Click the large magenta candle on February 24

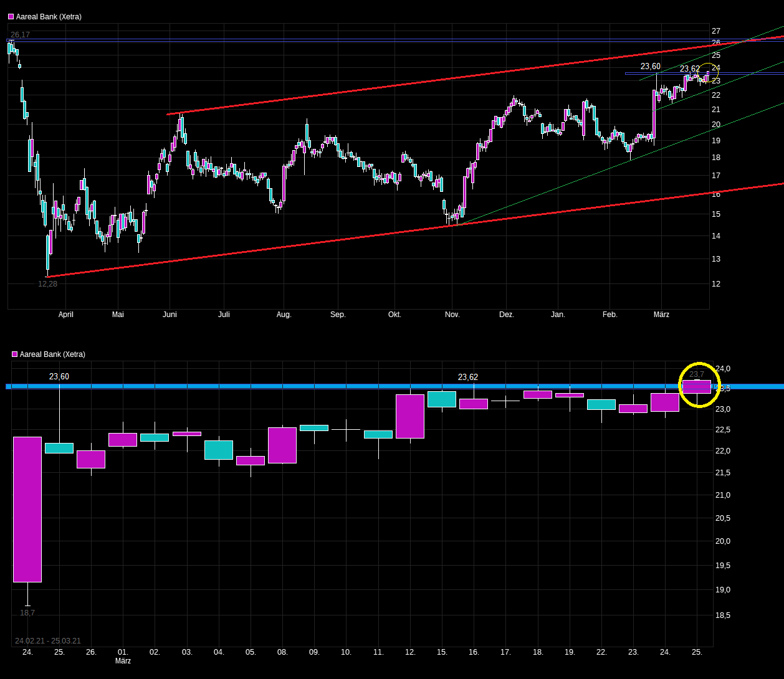click(27, 510)
